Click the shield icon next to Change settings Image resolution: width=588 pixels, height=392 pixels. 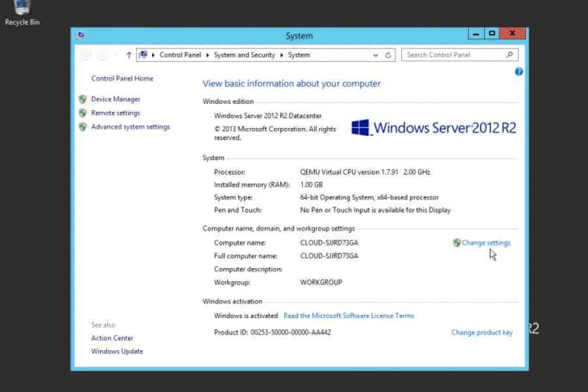457,242
